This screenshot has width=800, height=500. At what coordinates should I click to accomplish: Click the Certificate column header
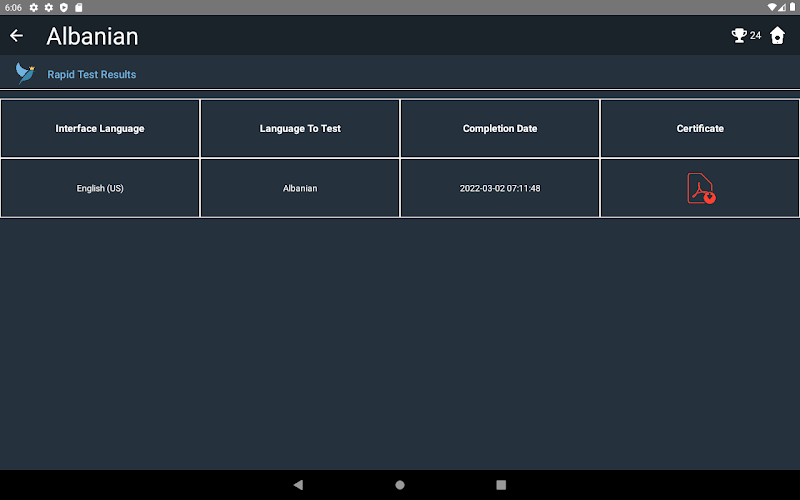(700, 129)
